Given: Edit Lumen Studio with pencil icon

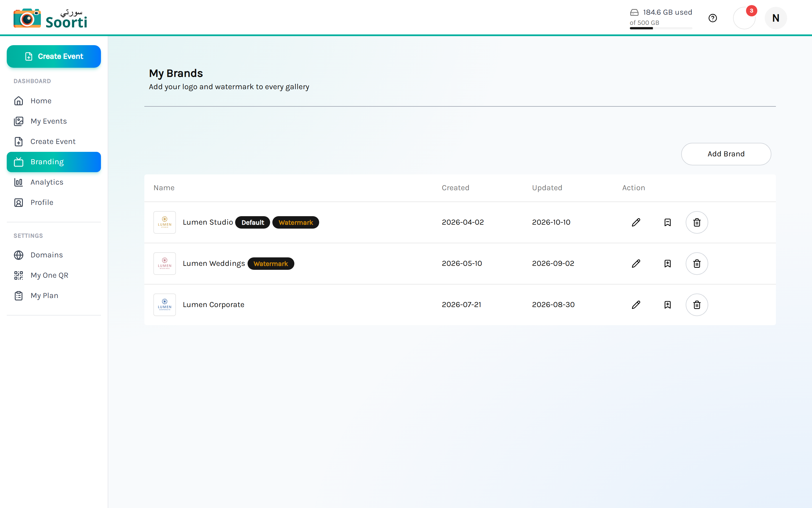Looking at the screenshot, I should point(636,222).
